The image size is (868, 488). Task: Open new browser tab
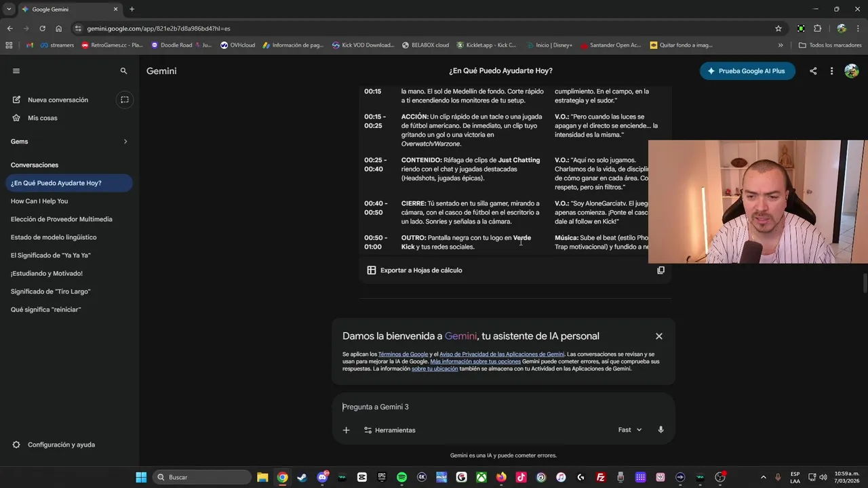pyautogui.click(x=132, y=9)
